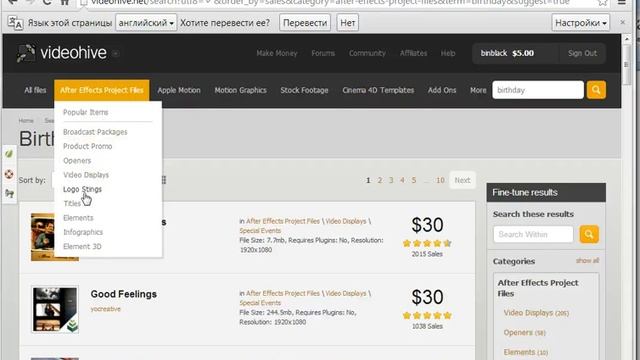The height and width of the screenshot is (360, 640).
Task: Click the Search Within input field
Action: pyautogui.click(x=533, y=234)
